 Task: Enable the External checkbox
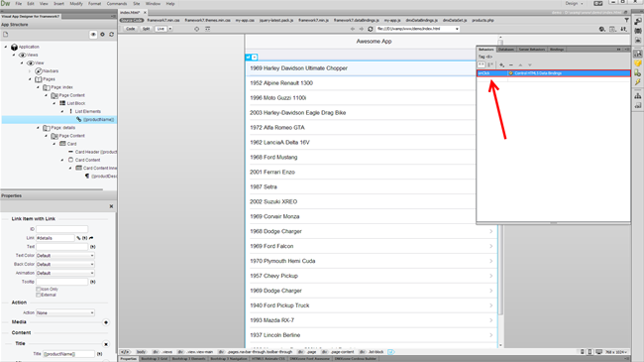pyautogui.click(x=39, y=295)
